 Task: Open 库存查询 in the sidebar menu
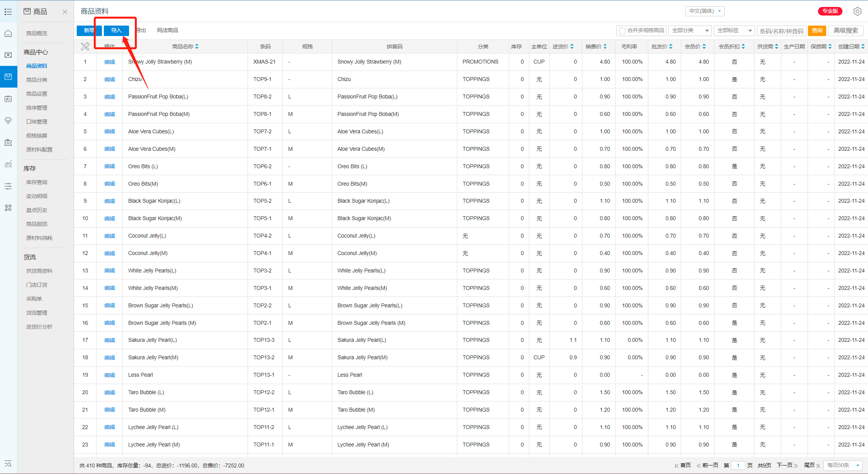click(37, 182)
